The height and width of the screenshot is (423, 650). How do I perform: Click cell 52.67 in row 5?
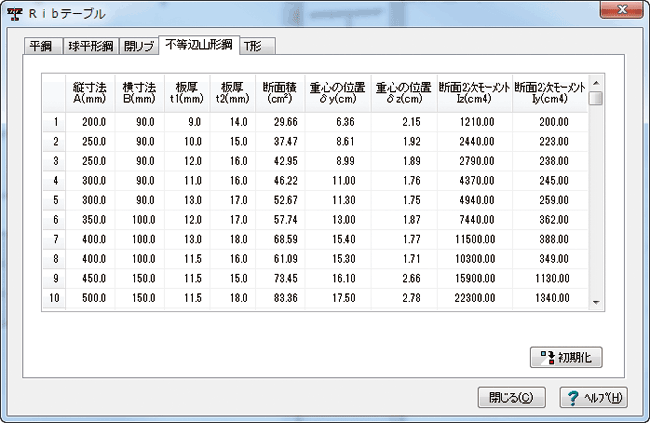280,200
